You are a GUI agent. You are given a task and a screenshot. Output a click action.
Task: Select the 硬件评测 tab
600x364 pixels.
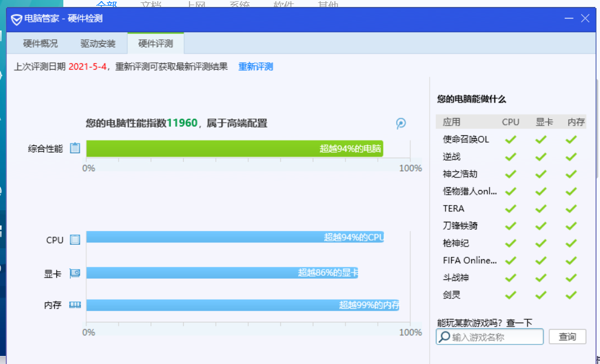click(155, 44)
